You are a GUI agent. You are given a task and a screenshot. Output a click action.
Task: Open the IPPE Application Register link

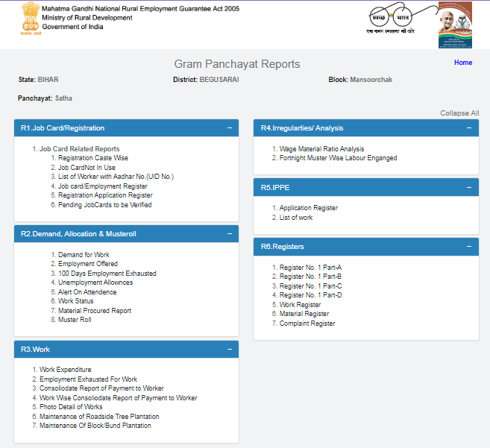tap(309, 208)
